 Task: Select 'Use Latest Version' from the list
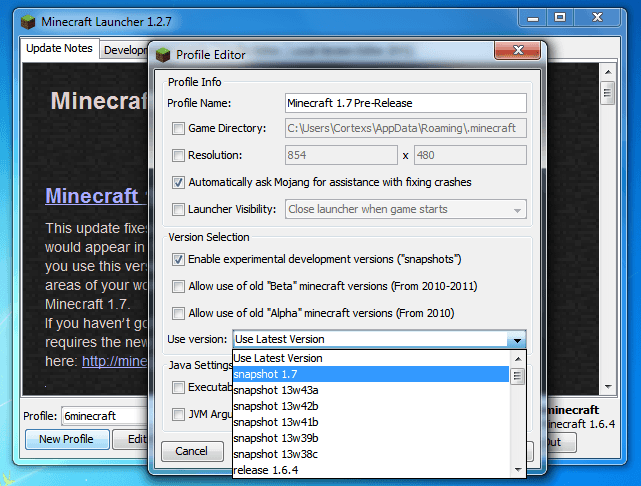371,358
